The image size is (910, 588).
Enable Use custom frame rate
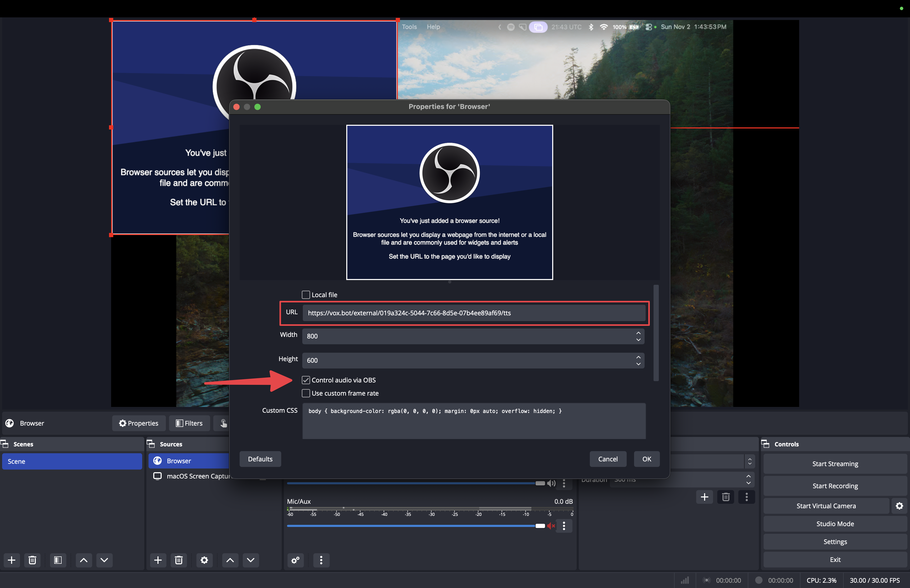(x=305, y=393)
